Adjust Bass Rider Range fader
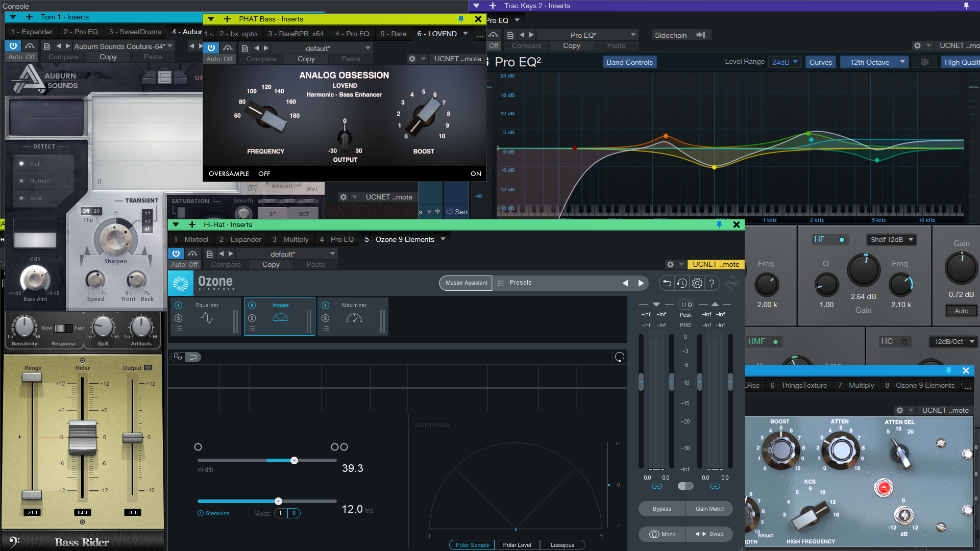 (32, 378)
